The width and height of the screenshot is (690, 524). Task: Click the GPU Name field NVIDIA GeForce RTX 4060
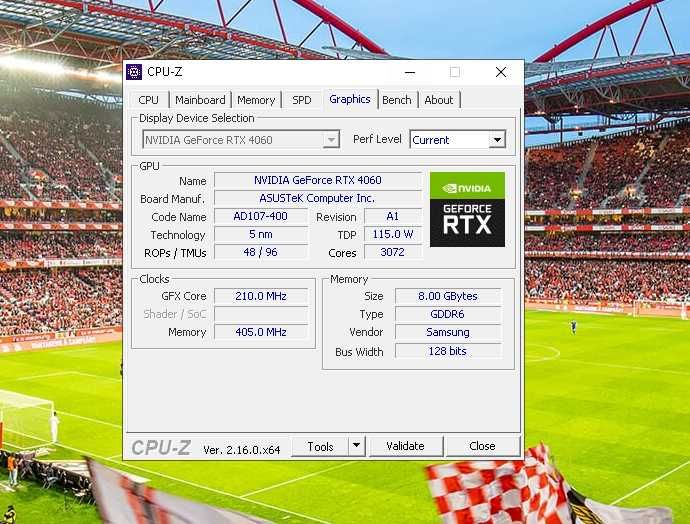pyautogui.click(x=318, y=180)
